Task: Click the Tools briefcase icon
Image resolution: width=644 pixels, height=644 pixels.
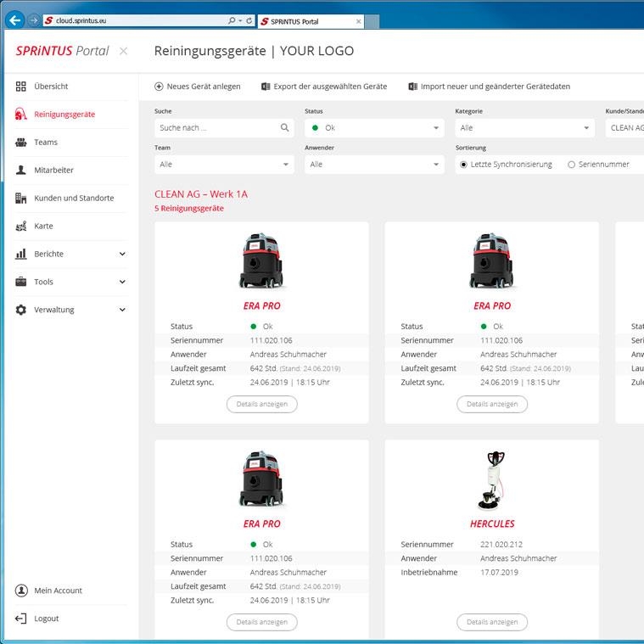Action: point(20,282)
